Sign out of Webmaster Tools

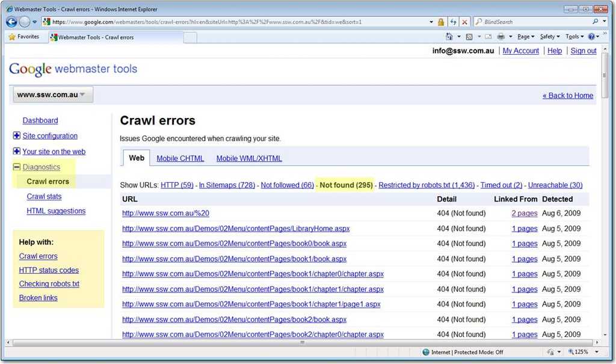(583, 51)
